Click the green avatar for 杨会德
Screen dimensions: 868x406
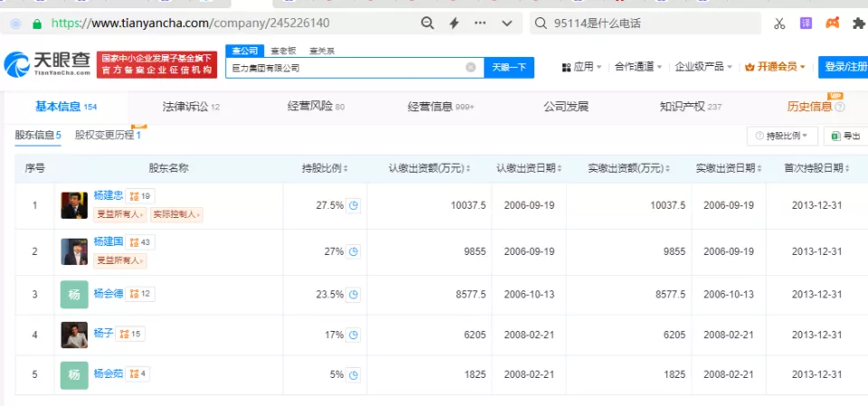point(74,294)
